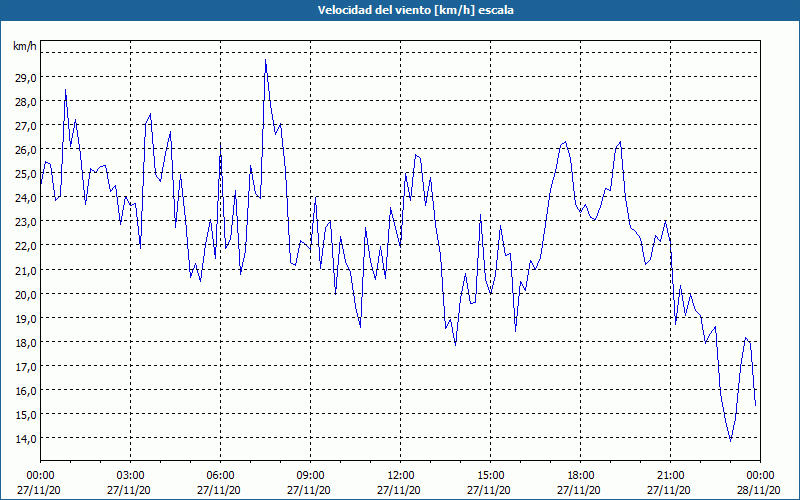Viewport: 800px width, 500px height.
Task: Click the 18,0 value on the y-axis
Action: [x=26, y=342]
